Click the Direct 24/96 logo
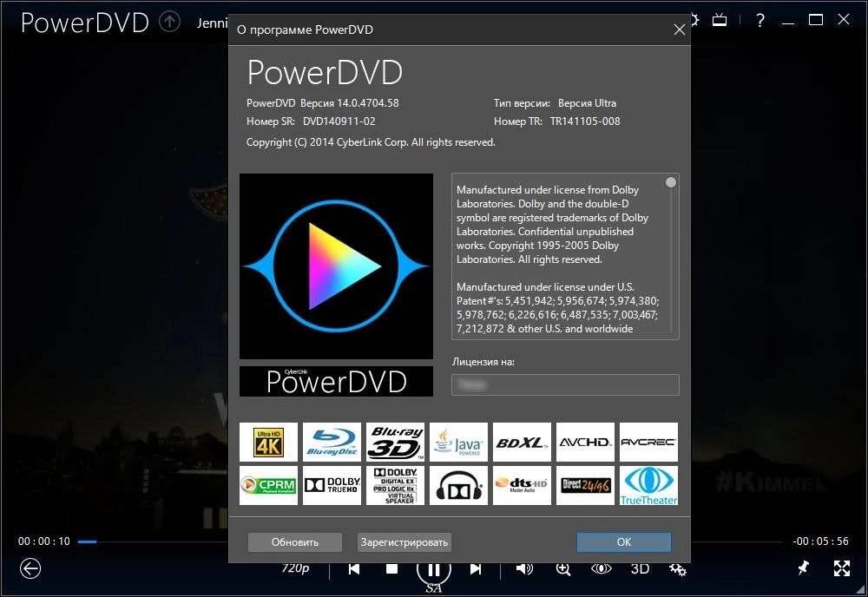This screenshot has height=597, width=868. [x=585, y=485]
